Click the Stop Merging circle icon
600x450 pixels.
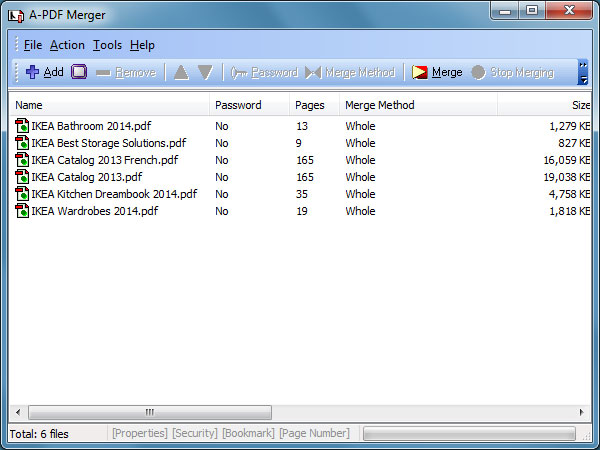click(x=478, y=72)
